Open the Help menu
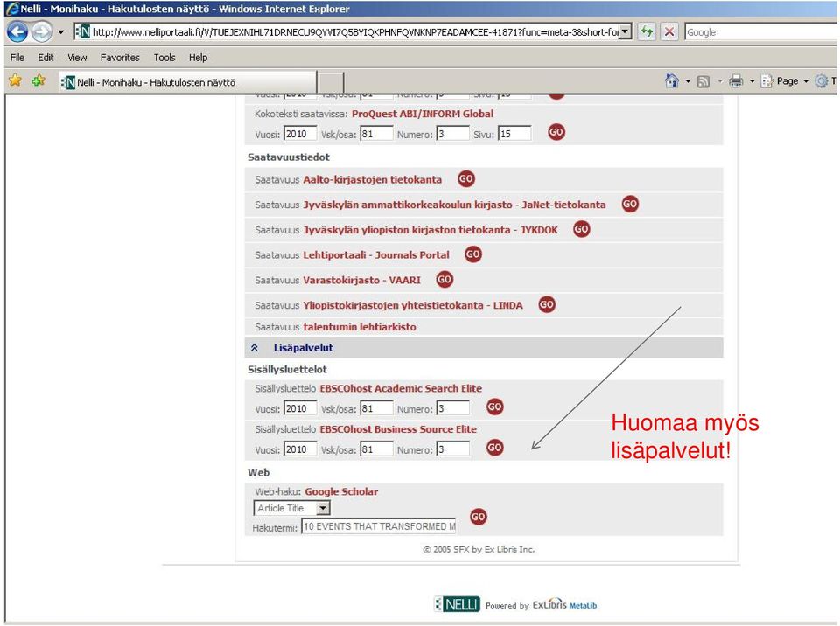Image resolution: width=840 pixels, height=626 pixels. coord(199,58)
